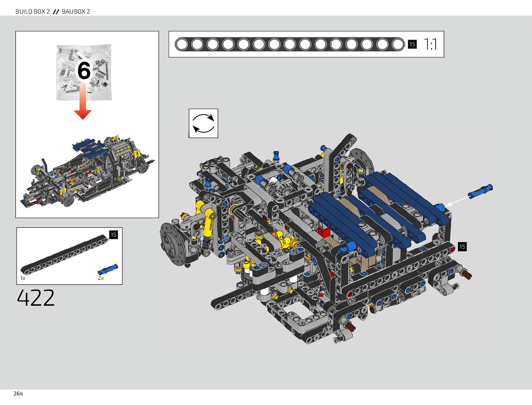
Task: Click the black 15-hole beam in parts list
Action: (64, 254)
